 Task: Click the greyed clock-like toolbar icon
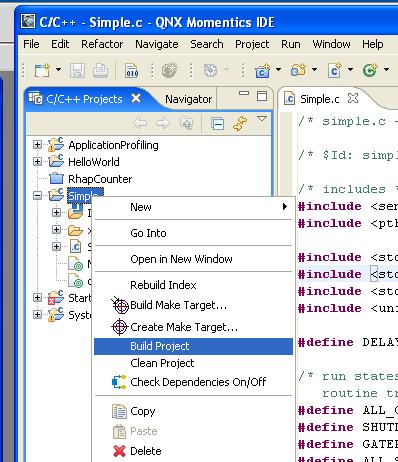point(210,70)
